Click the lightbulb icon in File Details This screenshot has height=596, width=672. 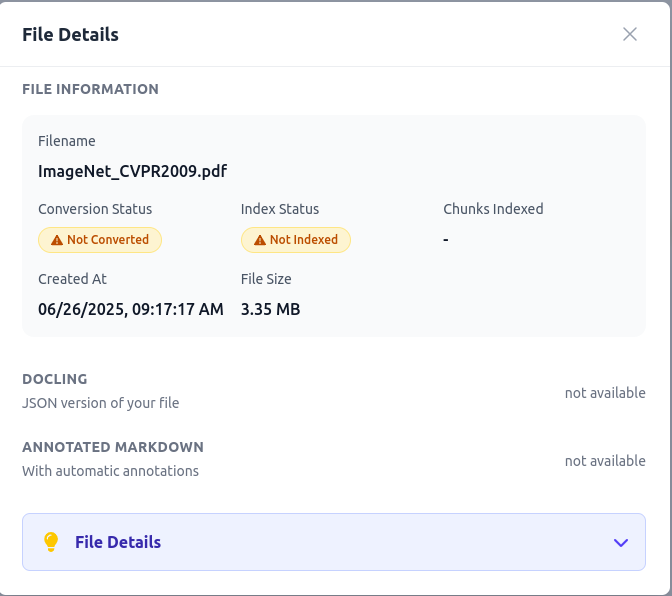pos(51,542)
